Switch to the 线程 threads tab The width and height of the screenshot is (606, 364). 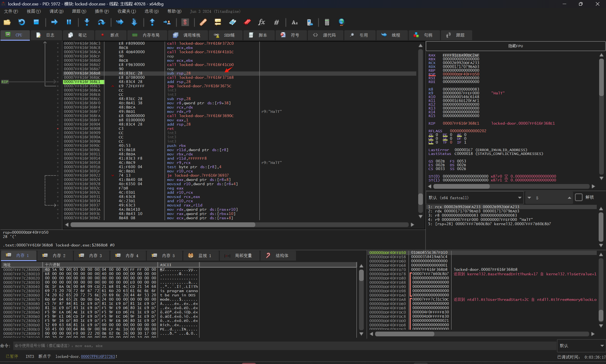pos(392,35)
